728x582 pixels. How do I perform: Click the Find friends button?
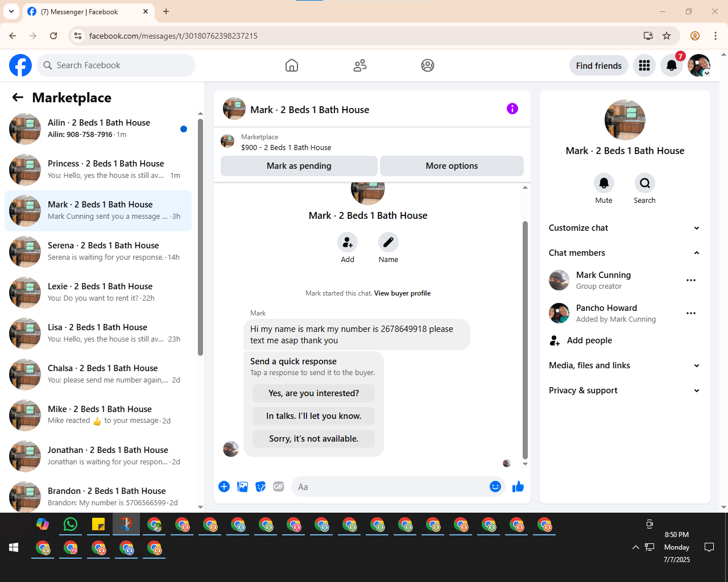click(599, 65)
